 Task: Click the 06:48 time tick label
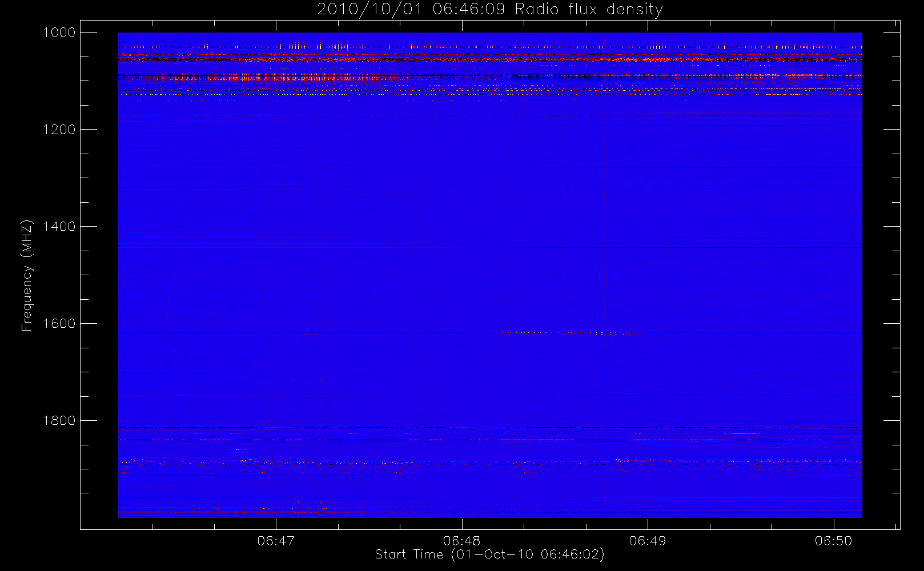462,541
